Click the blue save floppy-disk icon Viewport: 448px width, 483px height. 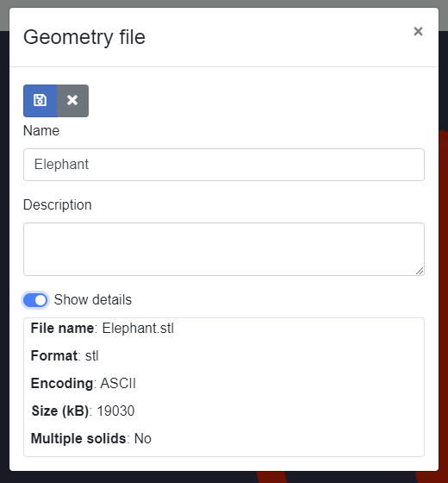coord(40,101)
